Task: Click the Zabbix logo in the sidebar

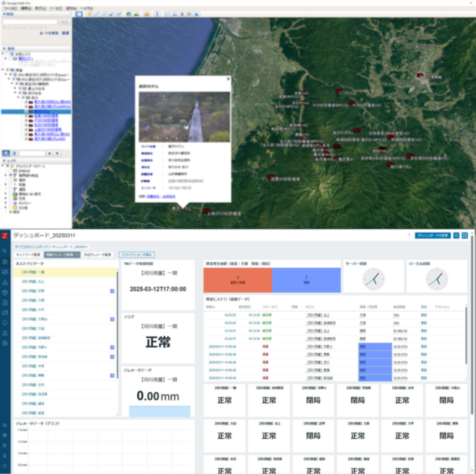Action: point(5,236)
